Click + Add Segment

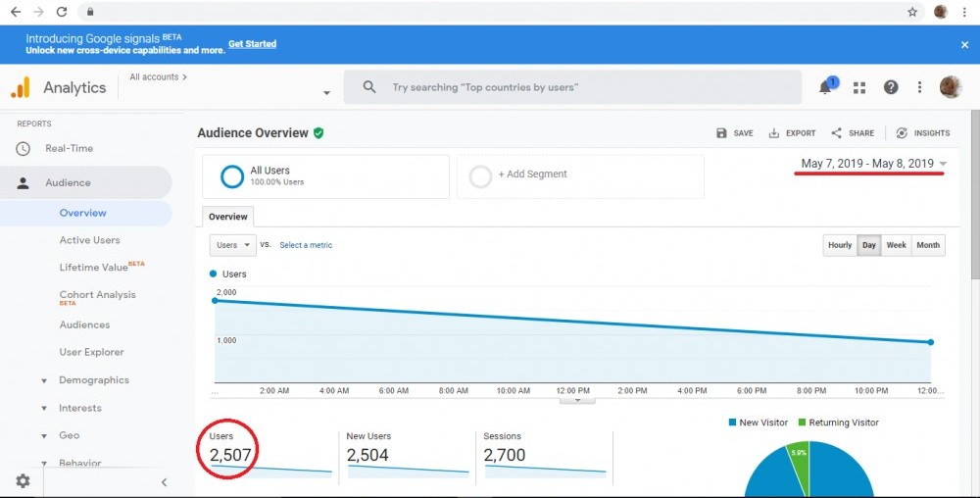click(x=580, y=176)
